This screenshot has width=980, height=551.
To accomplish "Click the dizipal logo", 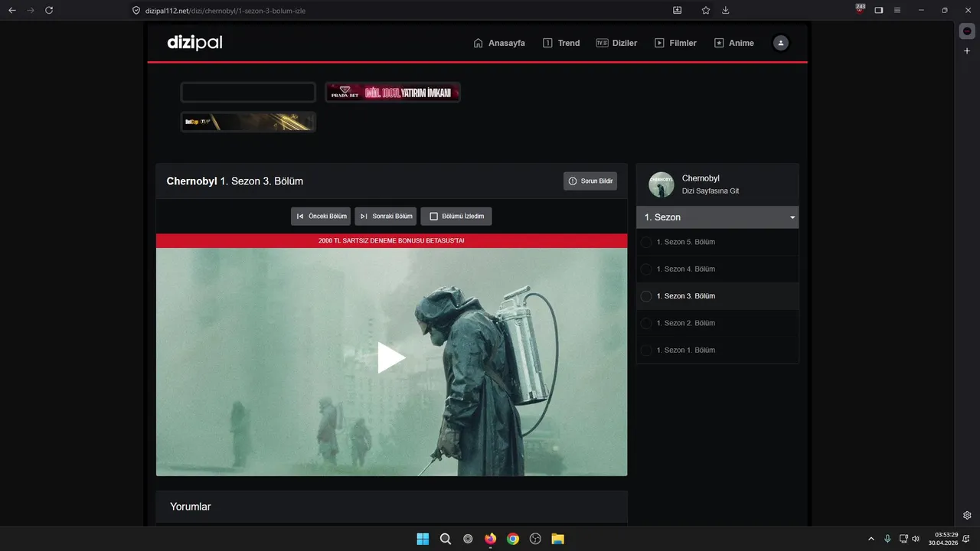I will coord(194,43).
